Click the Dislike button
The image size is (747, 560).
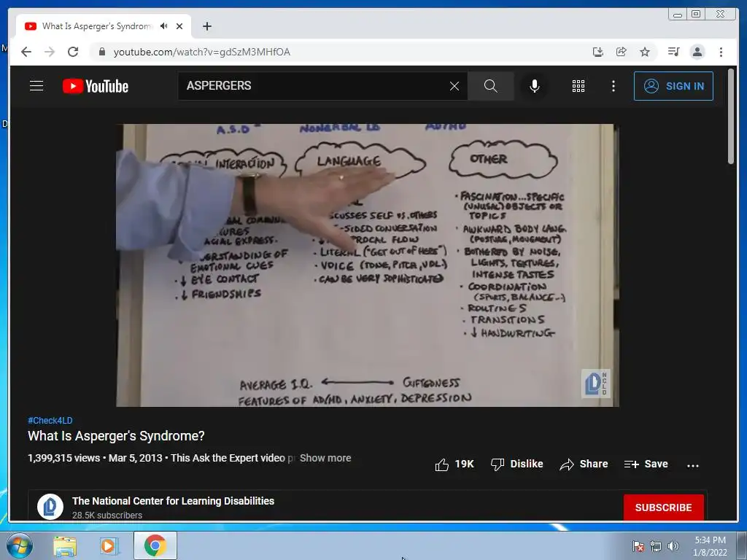pos(517,464)
